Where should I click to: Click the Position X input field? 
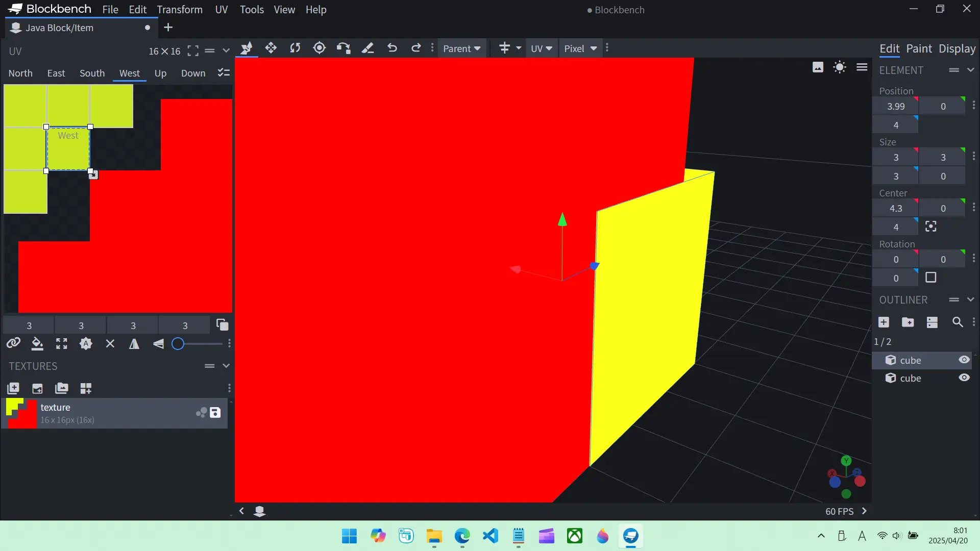pyautogui.click(x=895, y=106)
